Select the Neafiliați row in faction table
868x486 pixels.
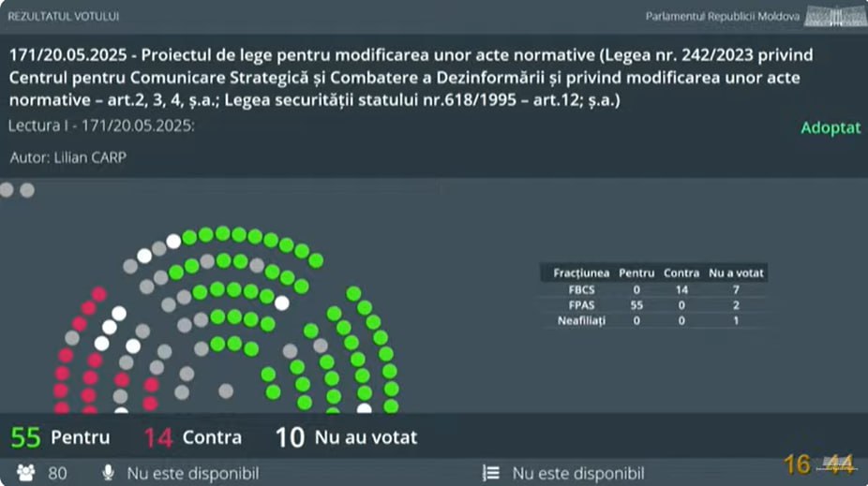coord(653,320)
